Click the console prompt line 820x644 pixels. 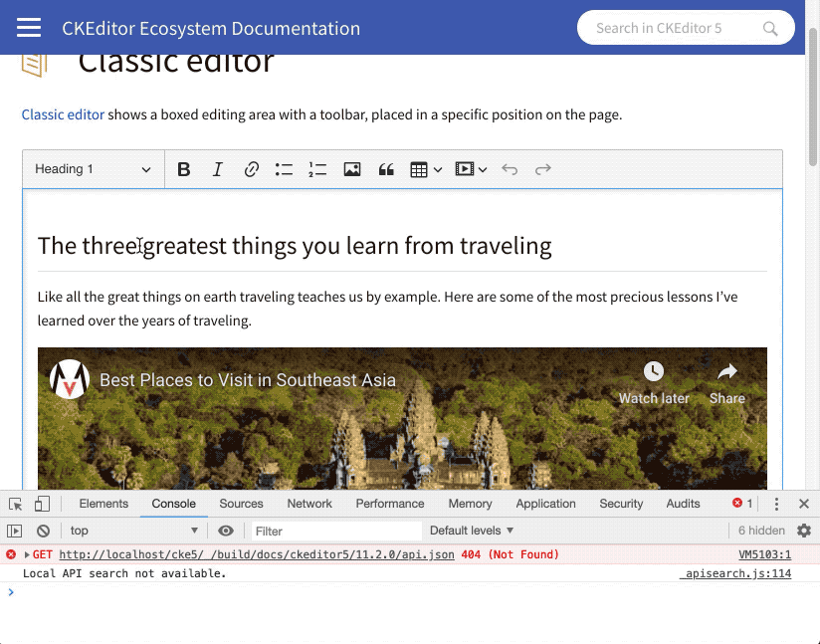pyautogui.click(x=410, y=592)
